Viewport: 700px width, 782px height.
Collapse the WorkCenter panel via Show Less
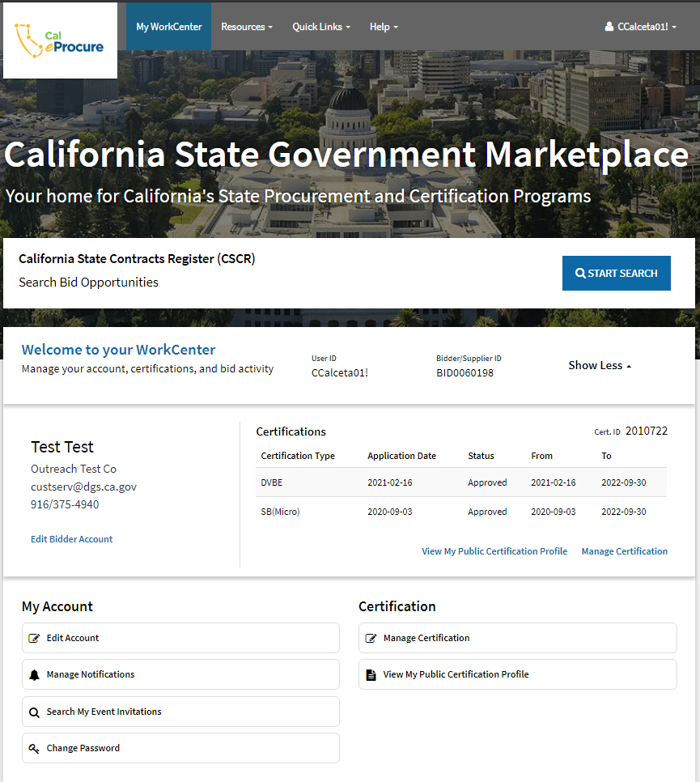[x=599, y=365]
